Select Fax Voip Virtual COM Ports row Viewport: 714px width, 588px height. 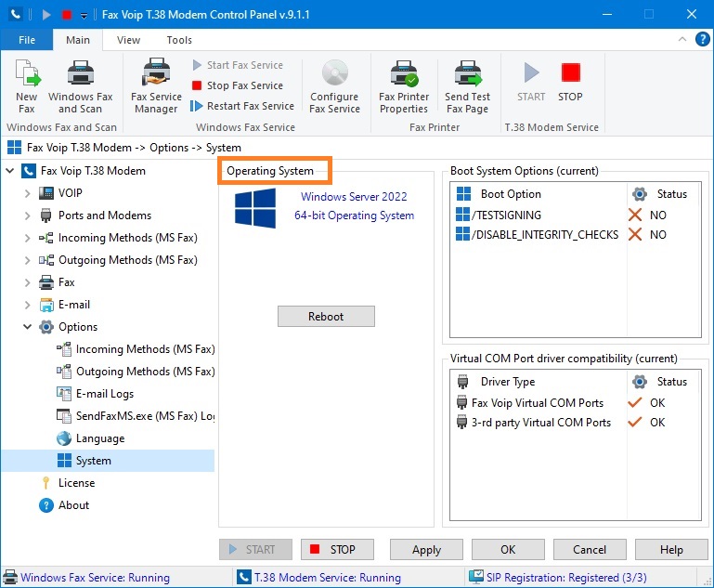pos(576,402)
